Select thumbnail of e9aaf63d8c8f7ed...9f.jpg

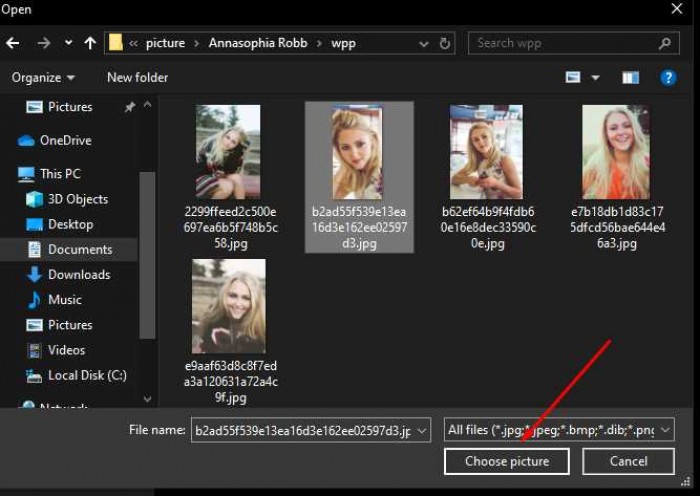coord(229,306)
